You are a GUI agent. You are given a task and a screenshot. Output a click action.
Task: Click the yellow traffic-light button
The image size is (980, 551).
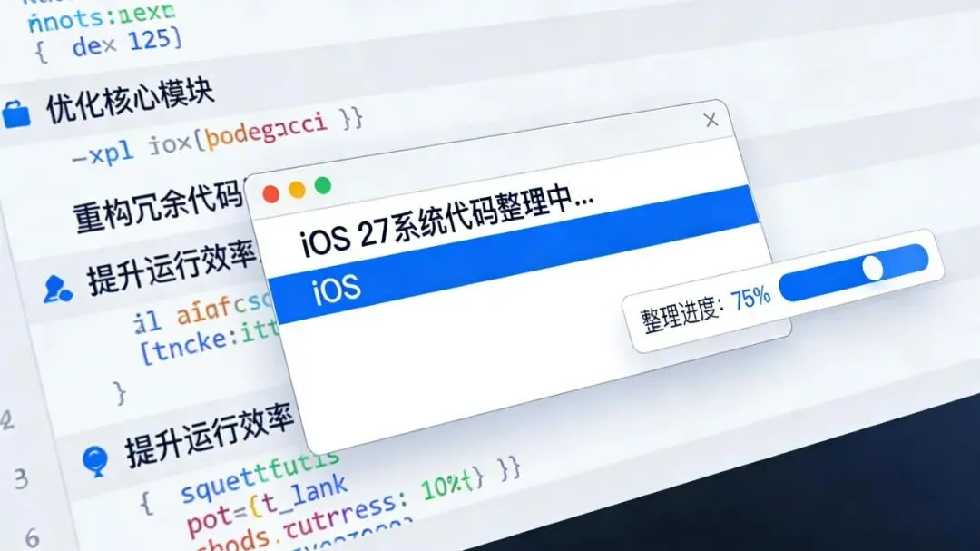(297, 190)
